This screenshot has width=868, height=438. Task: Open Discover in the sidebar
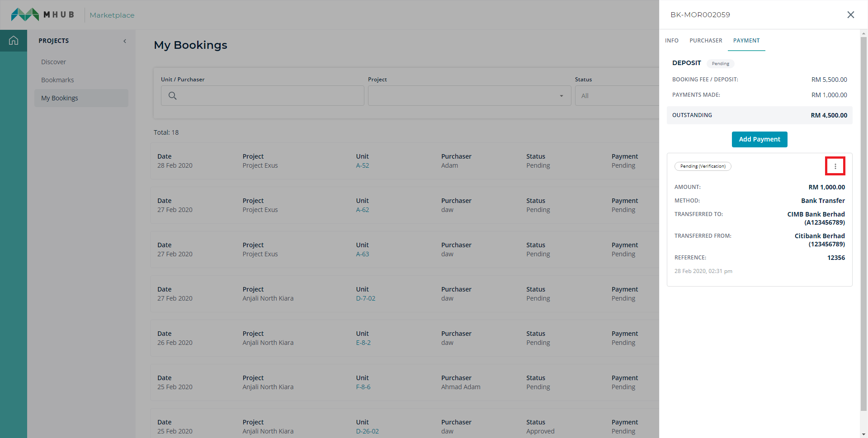tap(53, 62)
